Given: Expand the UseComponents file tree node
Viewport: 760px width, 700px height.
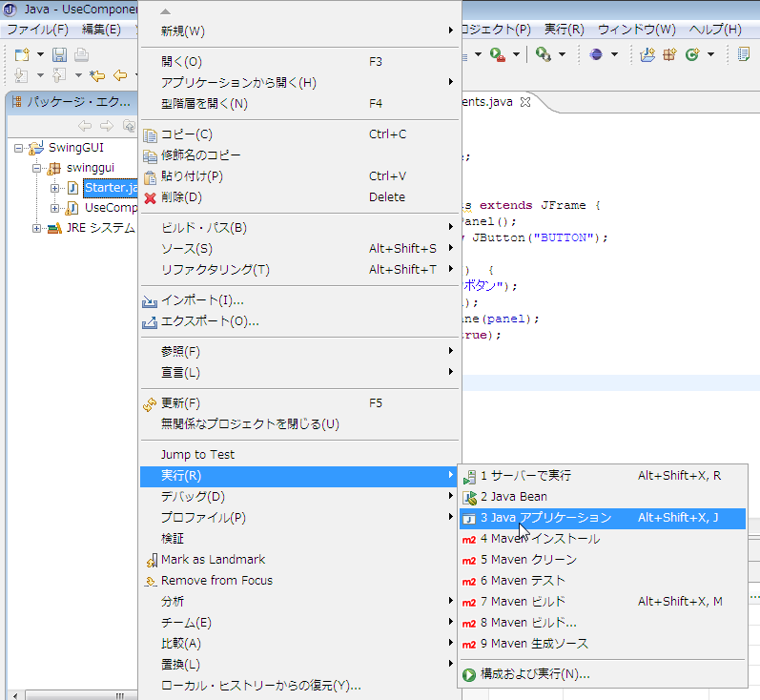Looking at the screenshot, I should coord(55,208).
